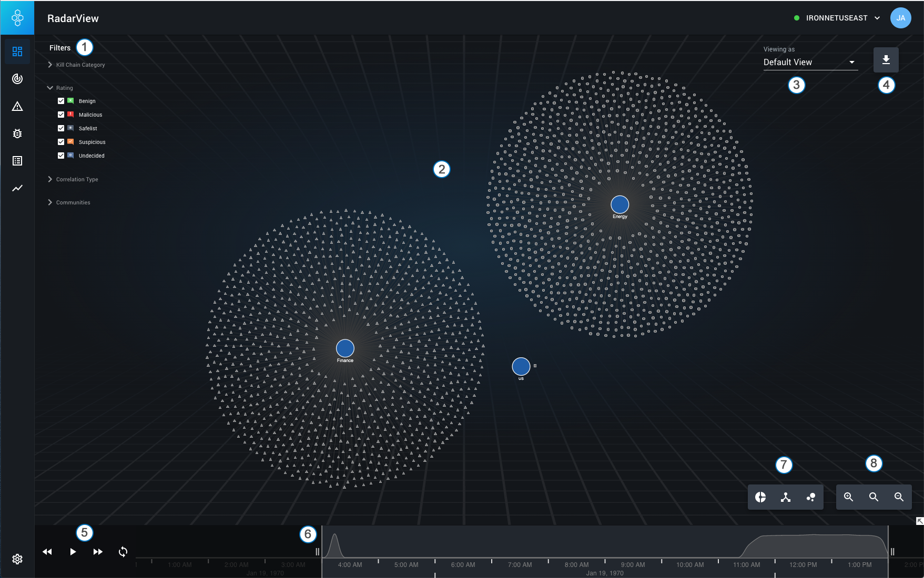Screen dimensions: 924x578
Task: Uncheck the Benign rating checkbox
Action: coord(61,101)
